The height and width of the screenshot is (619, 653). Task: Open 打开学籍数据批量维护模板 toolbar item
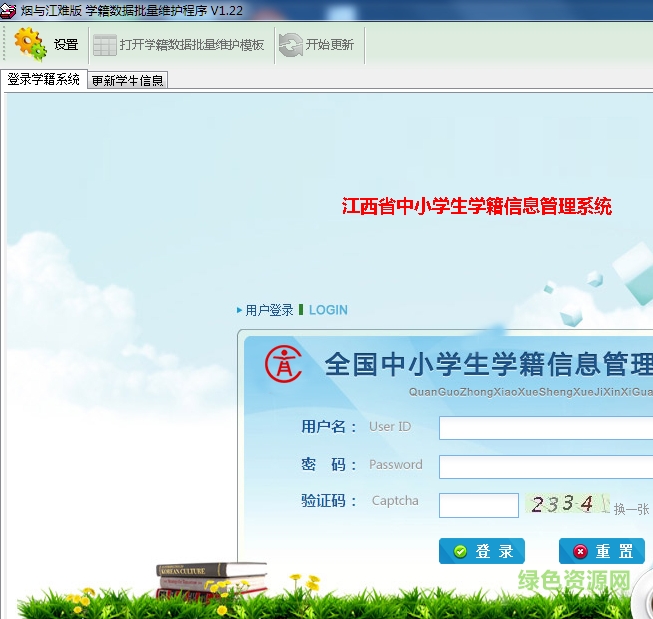click(x=192, y=45)
